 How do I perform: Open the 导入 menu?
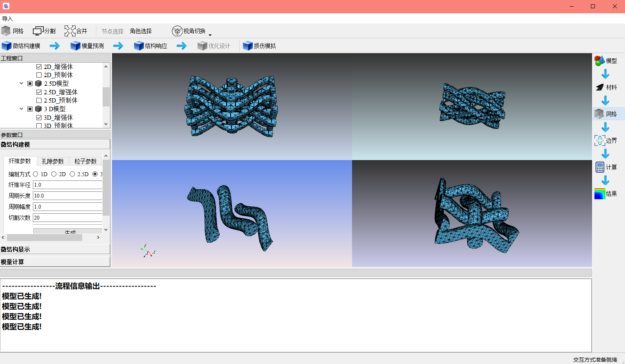pos(7,19)
